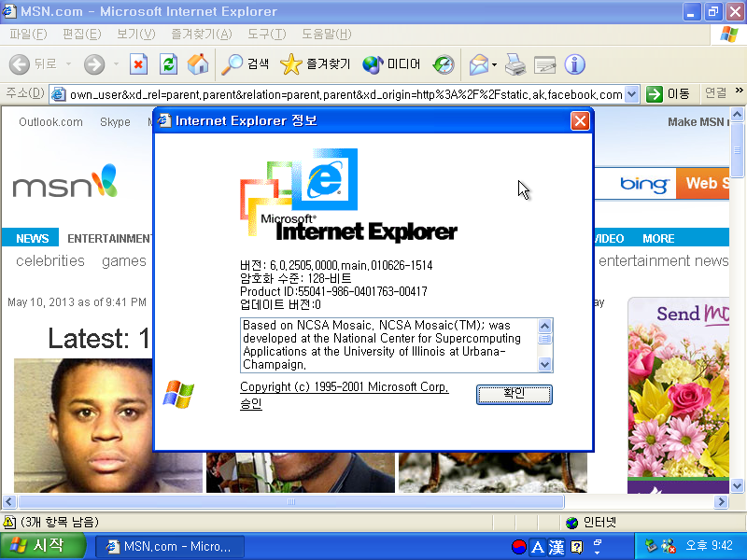Click the Stop page loading icon
The image size is (747, 560).
(x=138, y=63)
